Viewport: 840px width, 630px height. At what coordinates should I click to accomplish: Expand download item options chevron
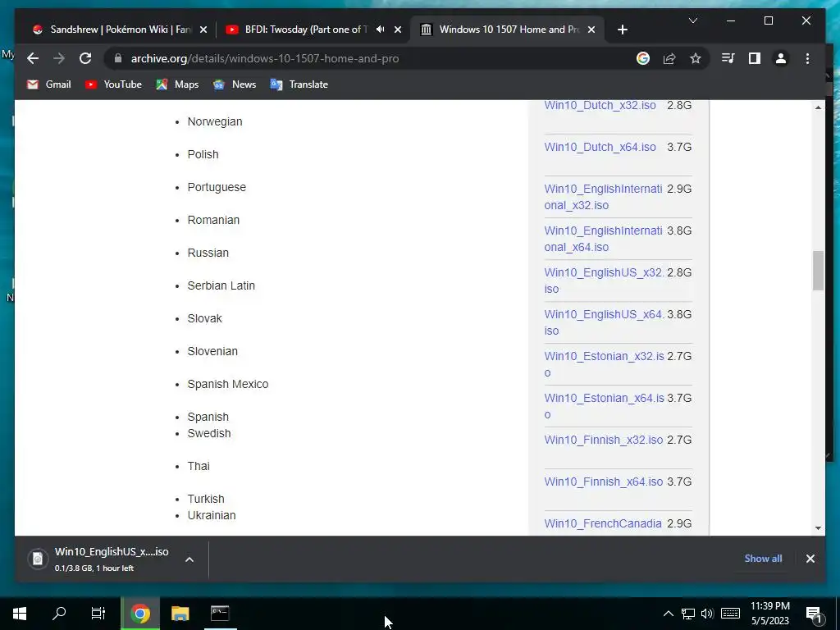click(189, 559)
